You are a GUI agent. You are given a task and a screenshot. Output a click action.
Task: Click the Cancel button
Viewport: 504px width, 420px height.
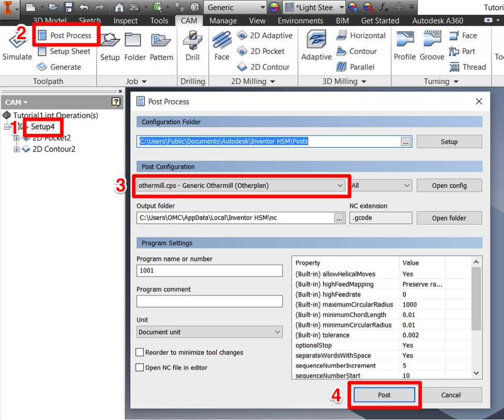451,395
